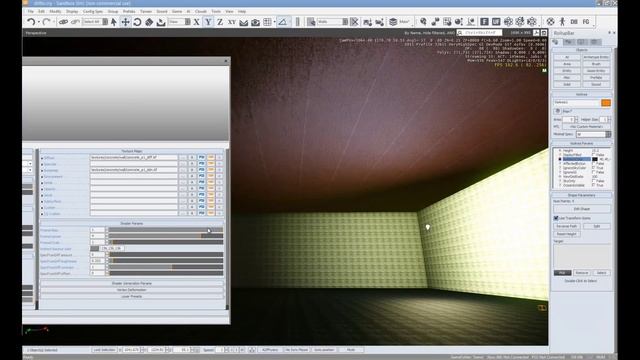Toggle IgnoreSkyColor checkbox value
Image resolution: width=640 pixels, height=360 pixels.
[x=594, y=168]
